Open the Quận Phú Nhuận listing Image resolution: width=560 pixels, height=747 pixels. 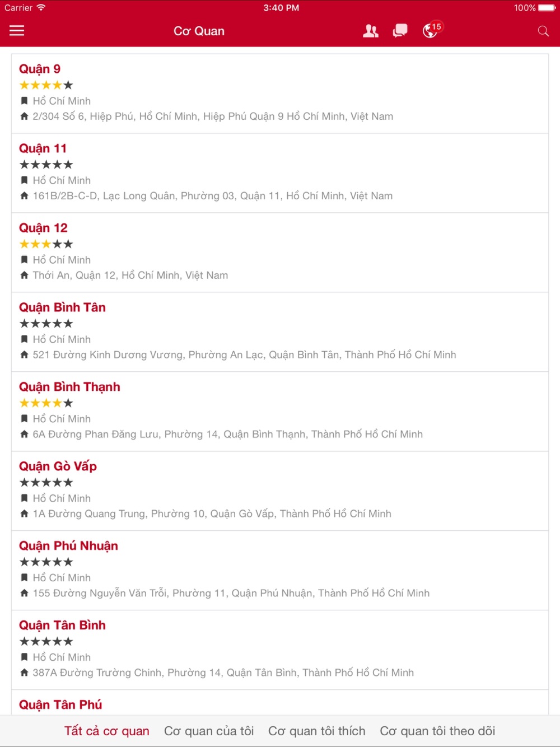[x=280, y=571]
